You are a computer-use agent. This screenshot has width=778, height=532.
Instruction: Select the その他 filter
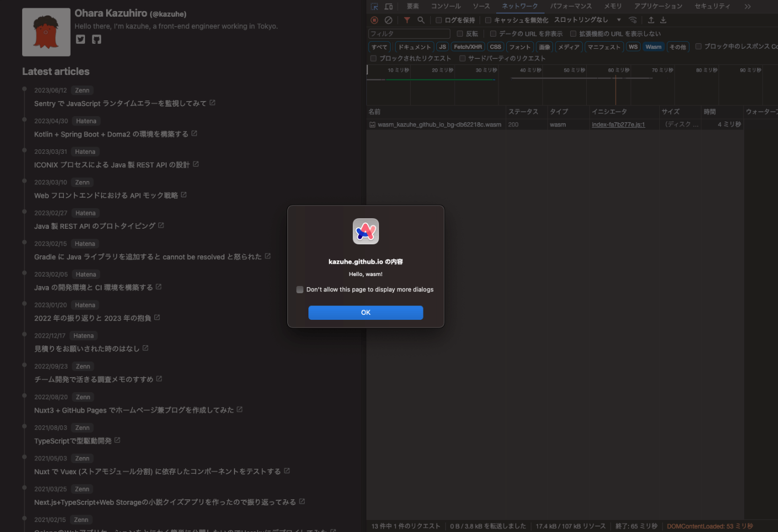[x=677, y=47]
